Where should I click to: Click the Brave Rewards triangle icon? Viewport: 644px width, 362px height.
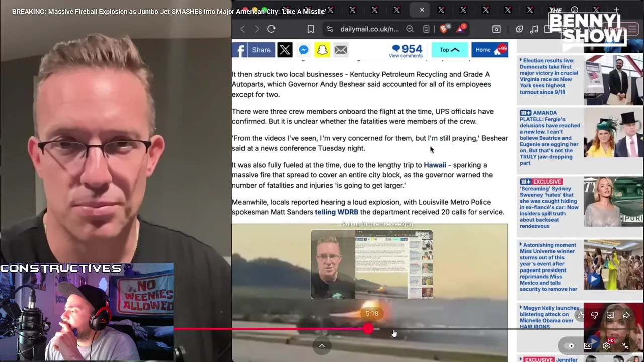coord(461,29)
